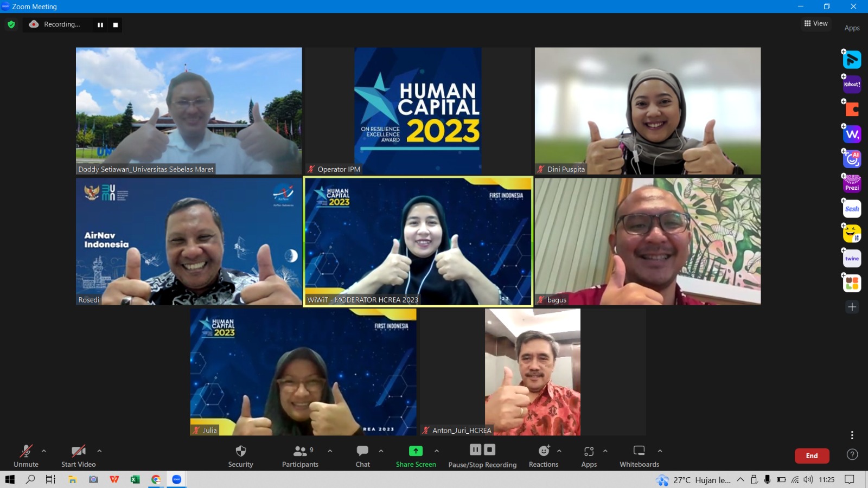Open the Reactions menu

[544, 456]
